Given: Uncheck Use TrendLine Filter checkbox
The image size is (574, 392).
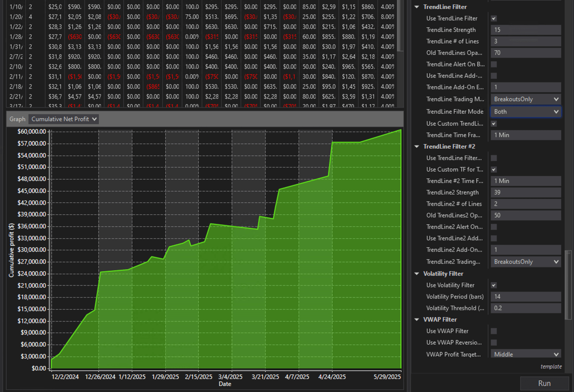Looking at the screenshot, I should click(x=494, y=18).
